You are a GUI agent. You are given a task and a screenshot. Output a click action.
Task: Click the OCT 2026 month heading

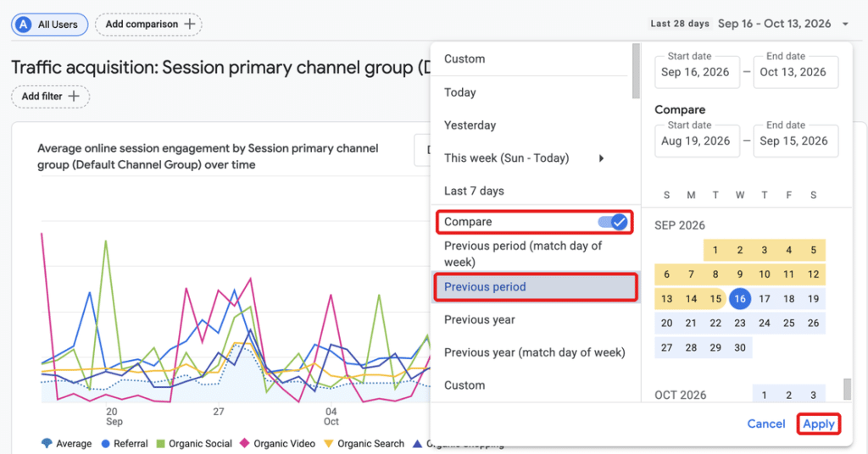pos(681,395)
